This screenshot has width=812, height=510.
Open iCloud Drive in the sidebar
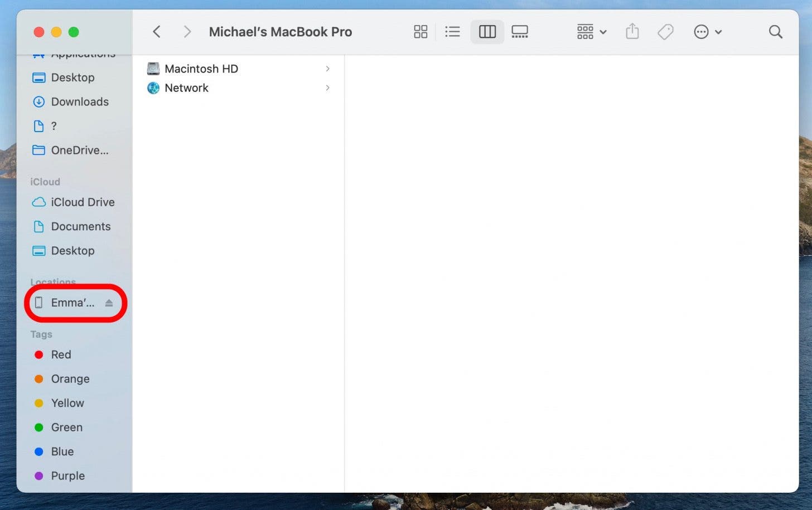[83, 202]
